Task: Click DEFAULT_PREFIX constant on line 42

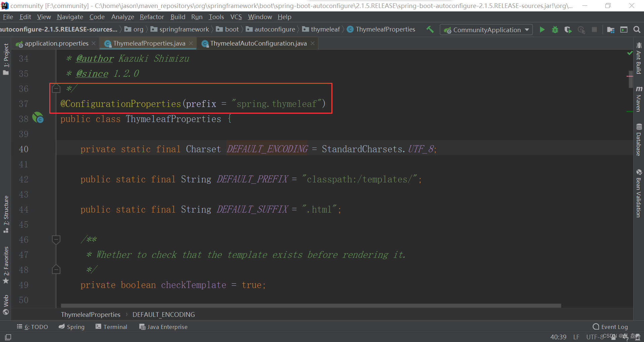Action: (252, 179)
